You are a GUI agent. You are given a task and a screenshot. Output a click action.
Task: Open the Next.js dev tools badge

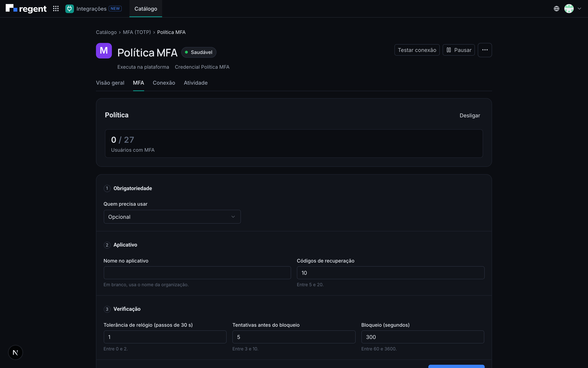pos(15,352)
